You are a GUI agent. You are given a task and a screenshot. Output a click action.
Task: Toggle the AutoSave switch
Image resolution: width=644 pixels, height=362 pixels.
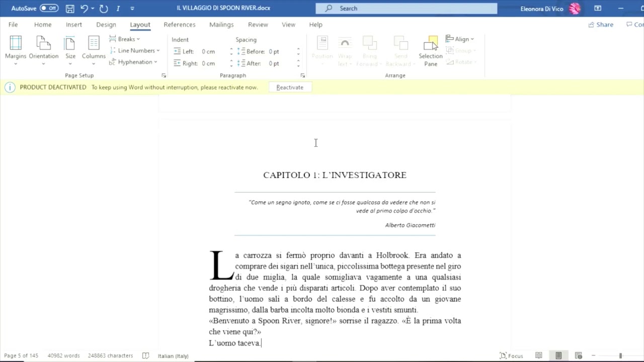click(x=49, y=9)
